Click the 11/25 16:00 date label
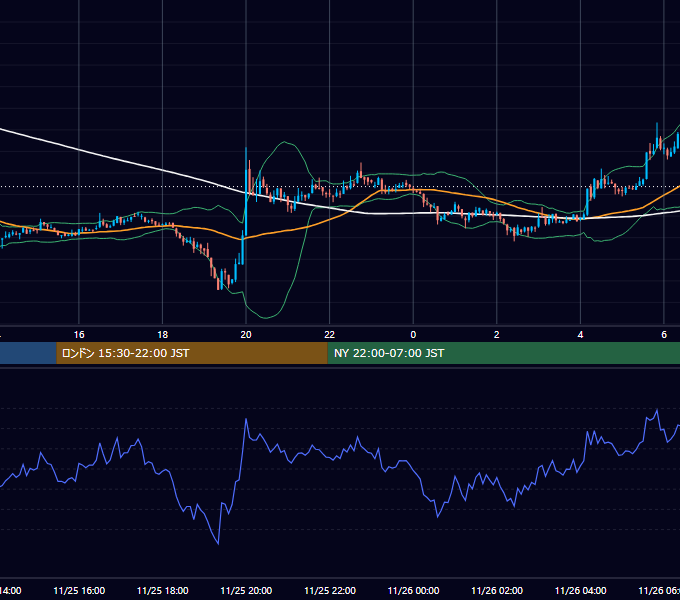Screen dimensions: 680x600 click(x=79, y=591)
